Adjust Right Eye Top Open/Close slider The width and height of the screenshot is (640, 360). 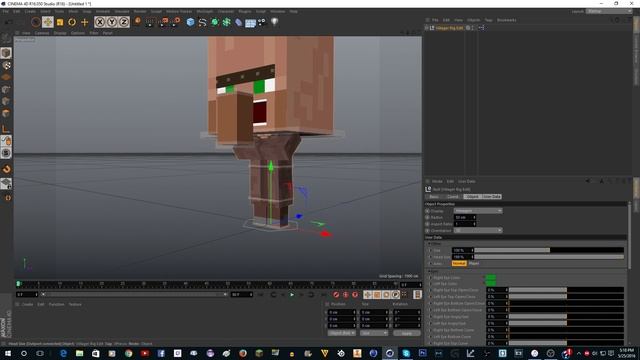566,290
